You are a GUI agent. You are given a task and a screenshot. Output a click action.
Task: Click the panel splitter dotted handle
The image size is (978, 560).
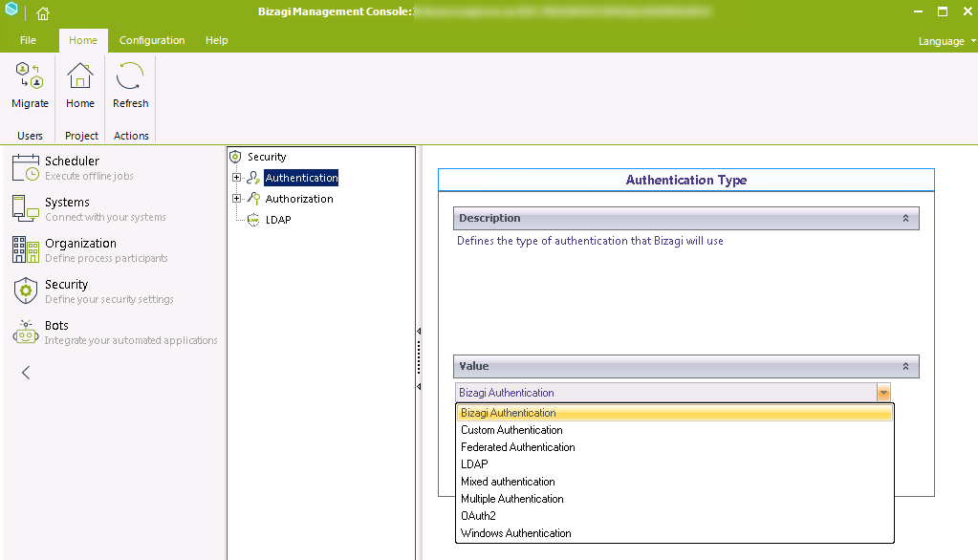pos(419,358)
